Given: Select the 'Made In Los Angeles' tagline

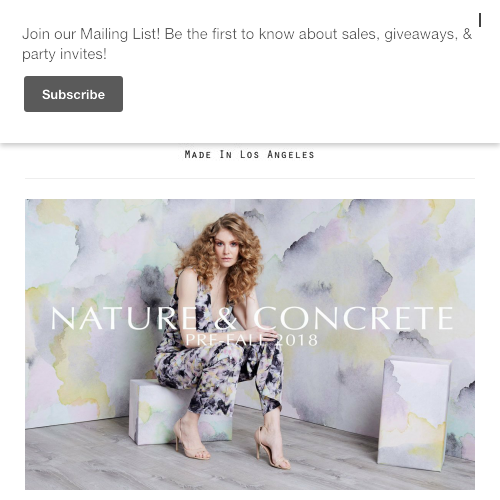Looking at the screenshot, I should (250, 155).
